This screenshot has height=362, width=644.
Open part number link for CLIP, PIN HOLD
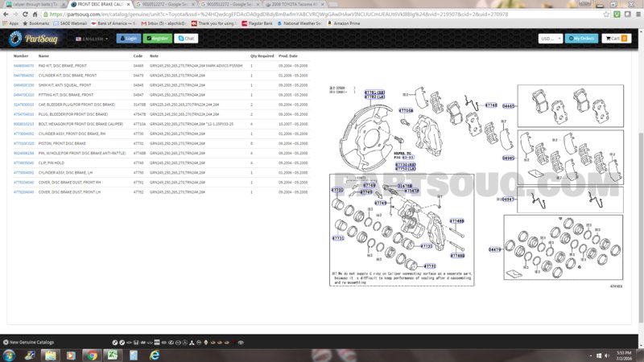click(x=23, y=163)
